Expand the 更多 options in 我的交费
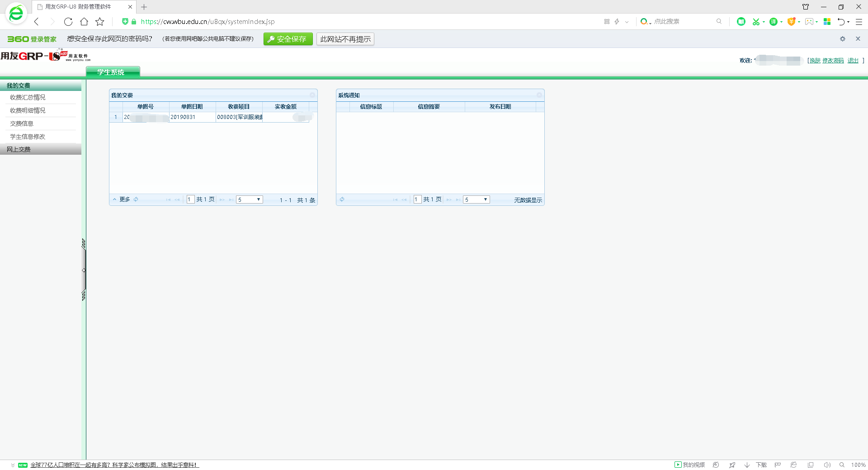This screenshot has height=470, width=868. tap(122, 199)
